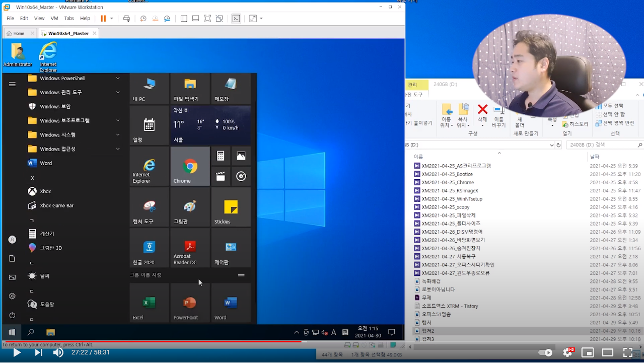Click 선택 영역 반전 in Explorer ribbon
The height and width of the screenshot is (363, 644).
tap(615, 123)
